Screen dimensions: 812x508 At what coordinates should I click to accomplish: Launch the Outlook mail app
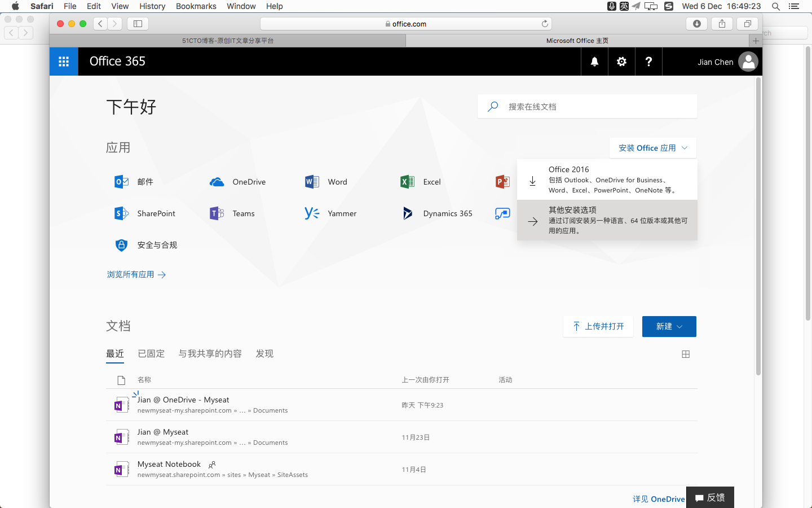tap(134, 182)
